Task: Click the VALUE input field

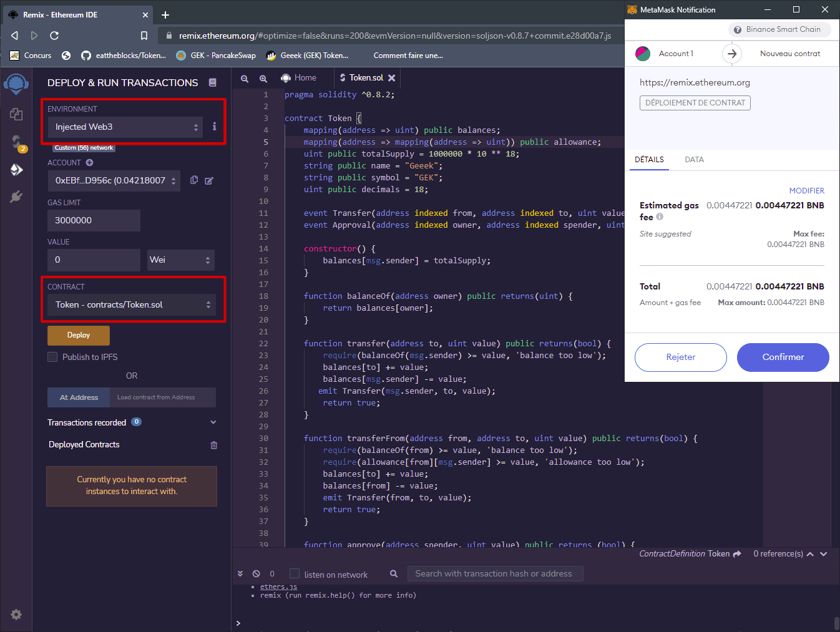Action: (x=94, y=260)
